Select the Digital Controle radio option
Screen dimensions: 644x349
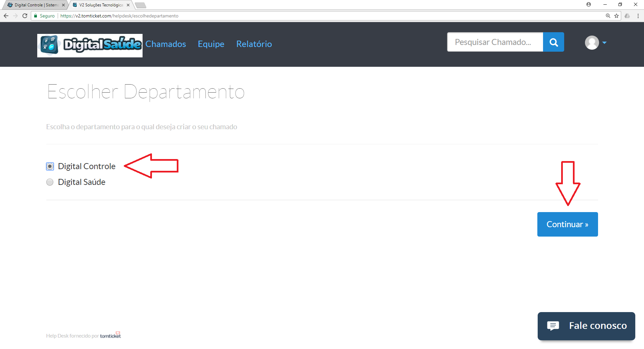pyautogui.click(x=50, y=166)
